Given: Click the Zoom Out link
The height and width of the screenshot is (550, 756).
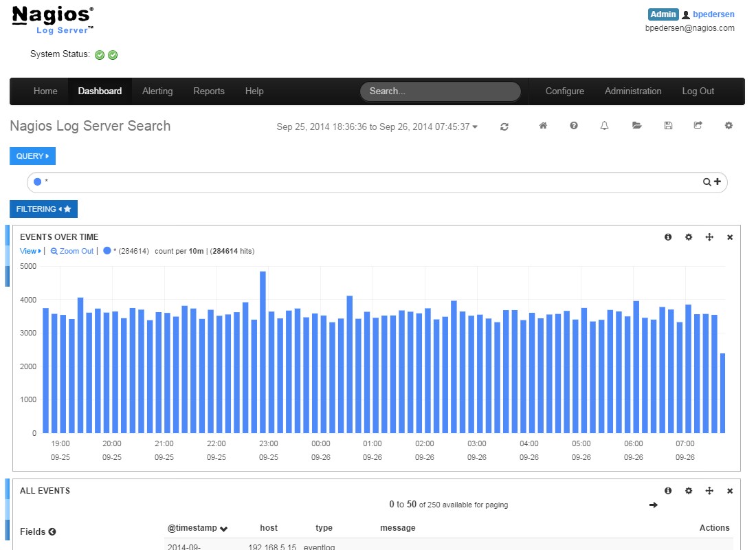Looking at the screenshot, I should tap(72, 251).
